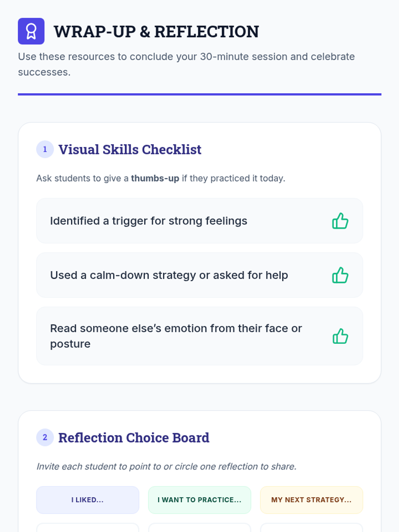Click the "Reflection Choice Board" heading
The width and height of the screenshot is (399, 532).
click(x=134, y=438)
